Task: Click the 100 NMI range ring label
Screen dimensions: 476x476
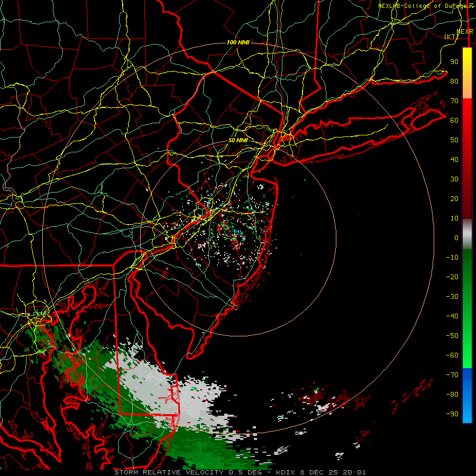Action: coord(238,42)
